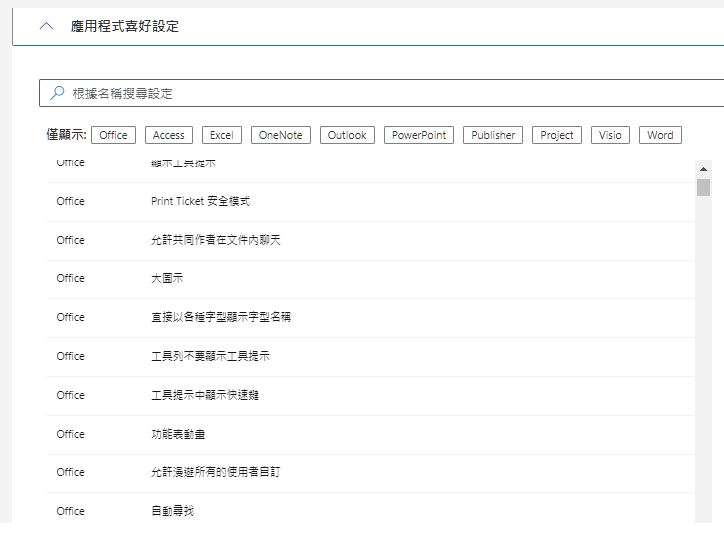Filter settings by Office
724x535 pixels.
pos(113,135)
